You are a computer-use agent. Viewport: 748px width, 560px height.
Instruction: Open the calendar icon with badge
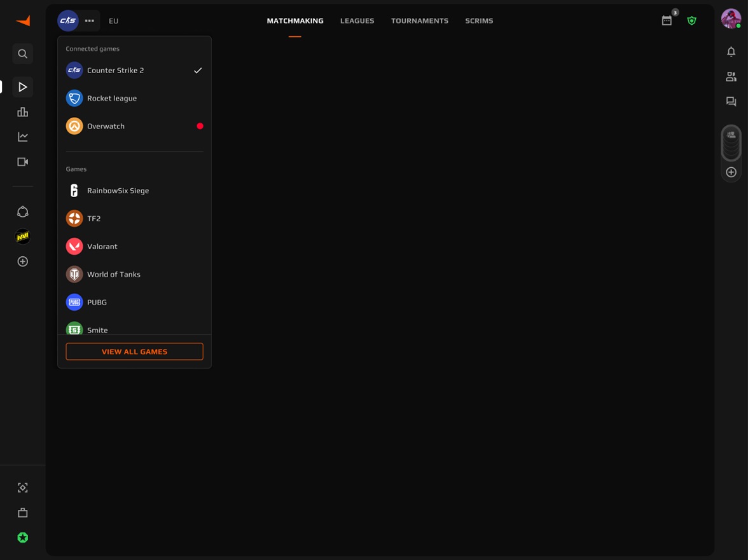coord(667,20)
